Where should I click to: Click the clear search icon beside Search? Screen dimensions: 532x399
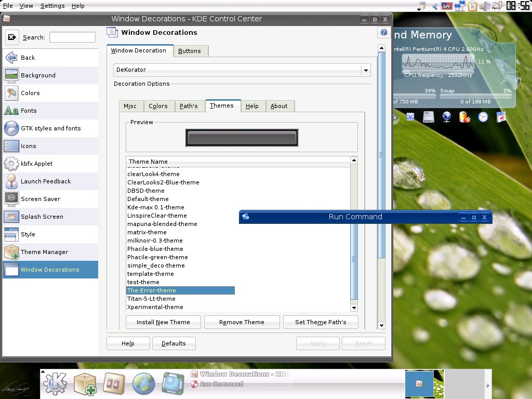(x=12, y=37)
